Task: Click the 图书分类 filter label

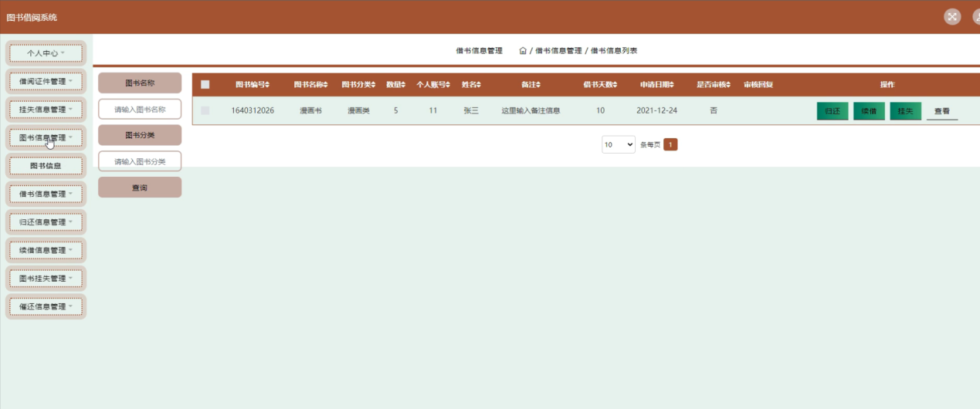Action: pos(140,135)
